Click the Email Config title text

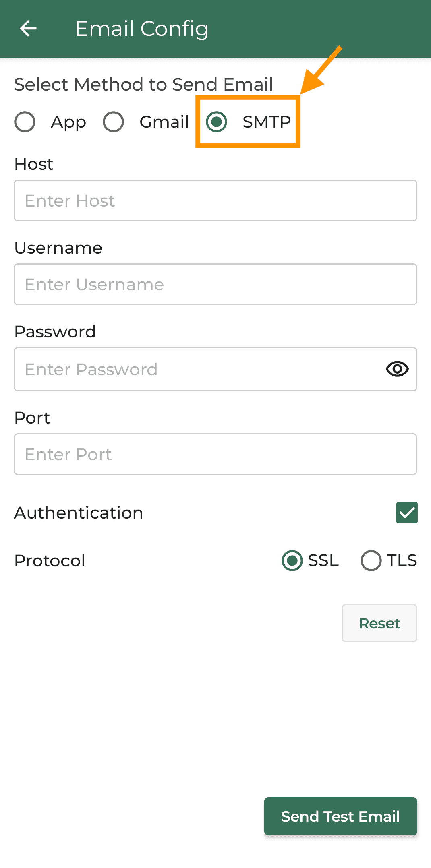tap(142, 28)
